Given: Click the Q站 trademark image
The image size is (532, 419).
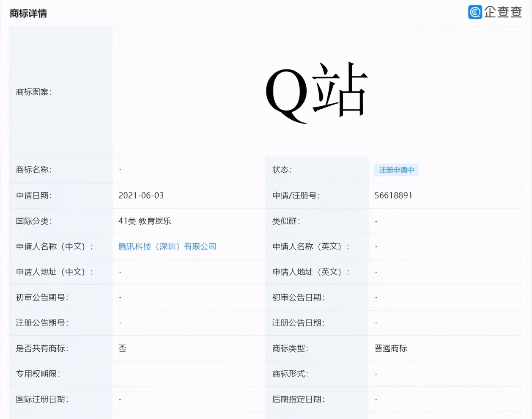Looking at the screenshot, I should (x=317, y=91).
